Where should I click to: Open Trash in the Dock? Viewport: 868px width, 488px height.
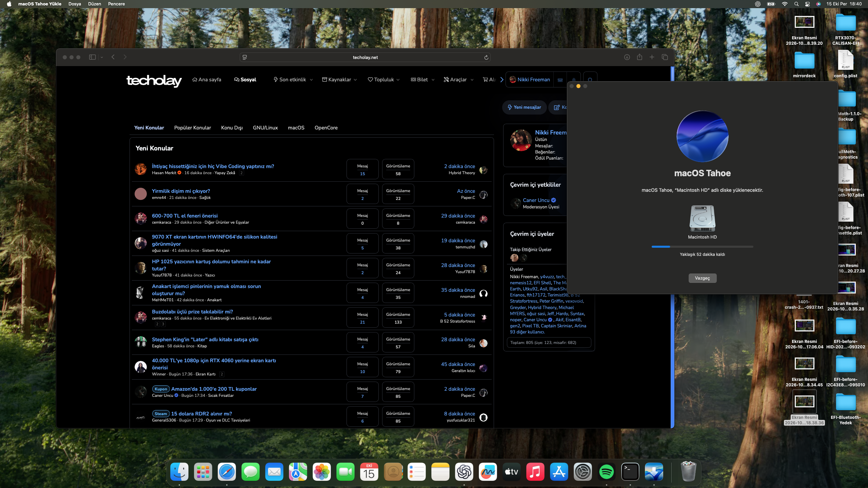(x=688, y=472)
